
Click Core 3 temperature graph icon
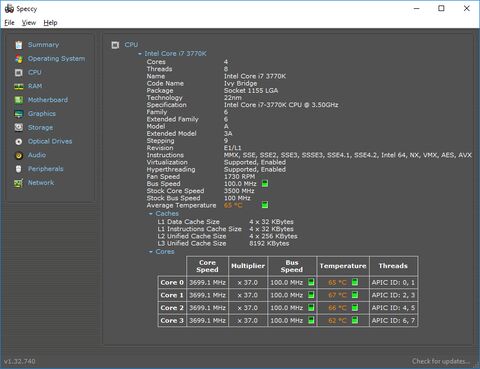coord(355,320)
